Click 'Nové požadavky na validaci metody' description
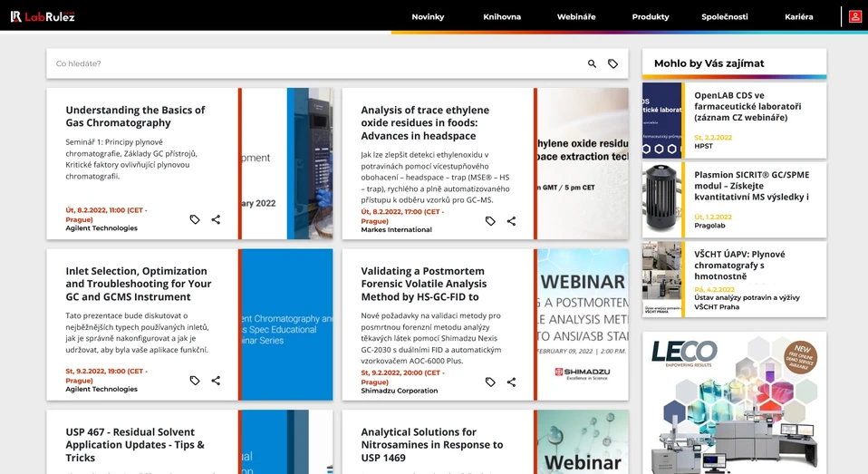Image resolution: width=868 pixels, height=474 pixels. click(431, 338)
